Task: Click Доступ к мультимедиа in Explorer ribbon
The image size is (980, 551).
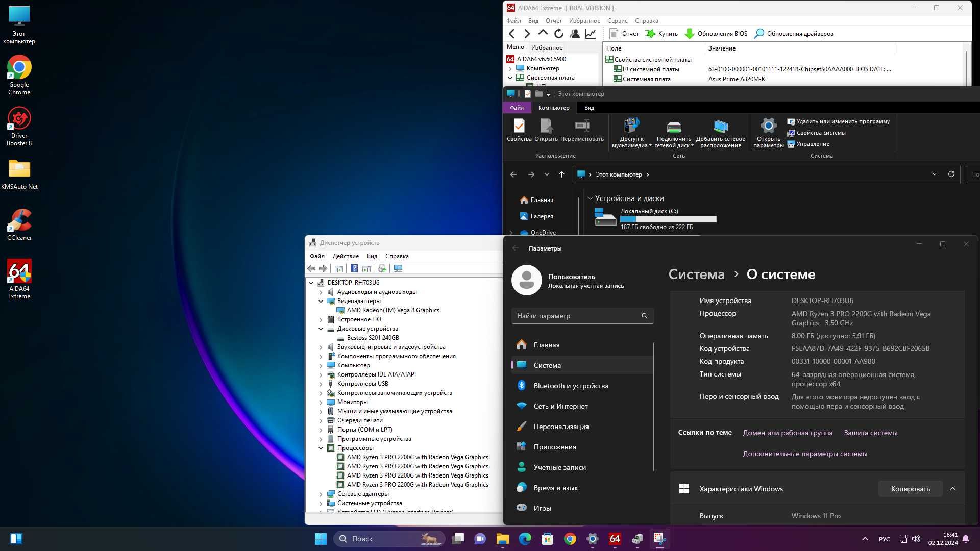Action: pos(631,133)
